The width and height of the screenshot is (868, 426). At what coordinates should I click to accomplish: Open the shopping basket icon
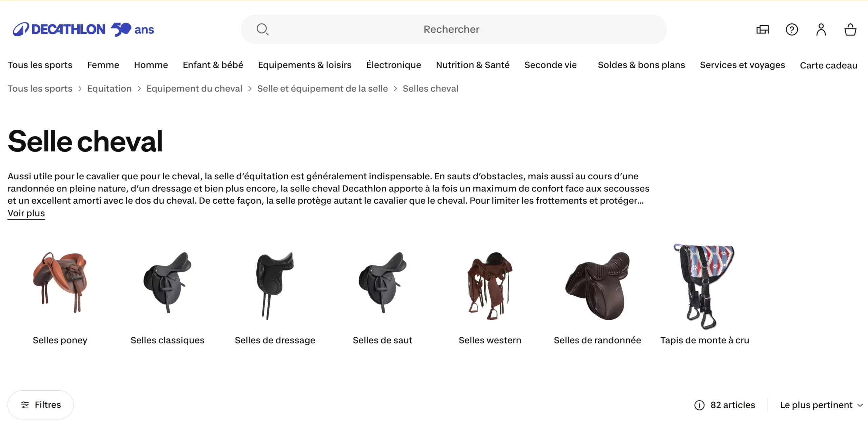850,30
